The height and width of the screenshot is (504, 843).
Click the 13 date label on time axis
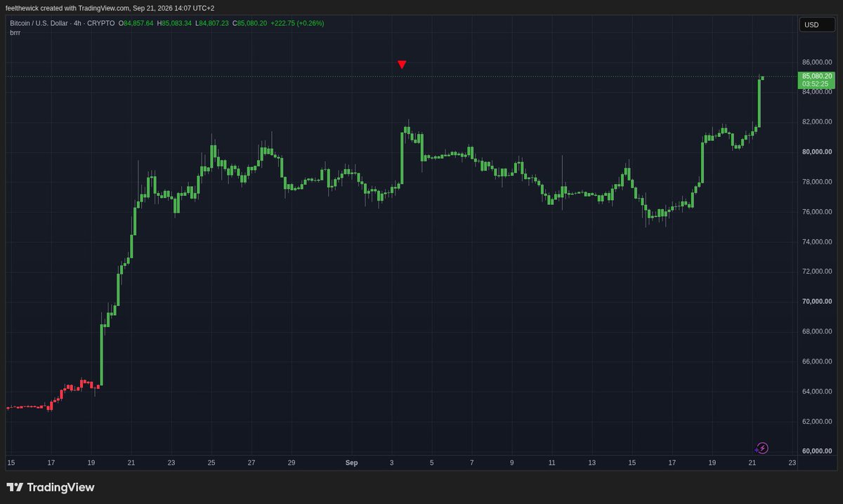(x=592, y=463)
